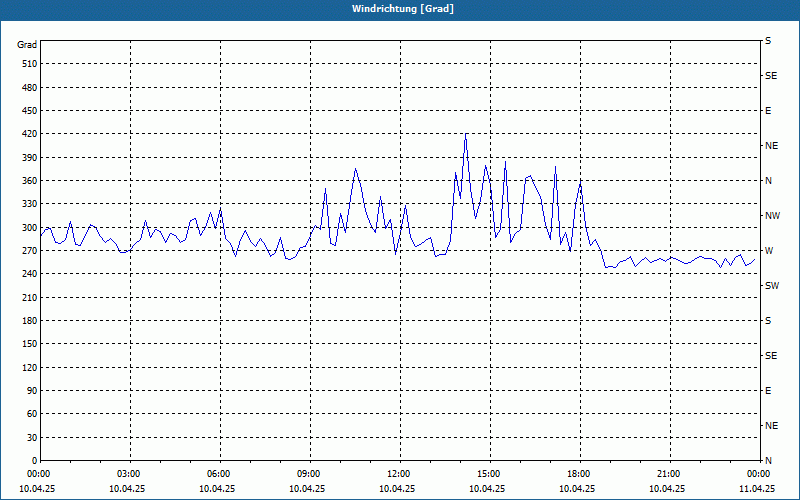Select the 390 degree axis label

(30, 158)
